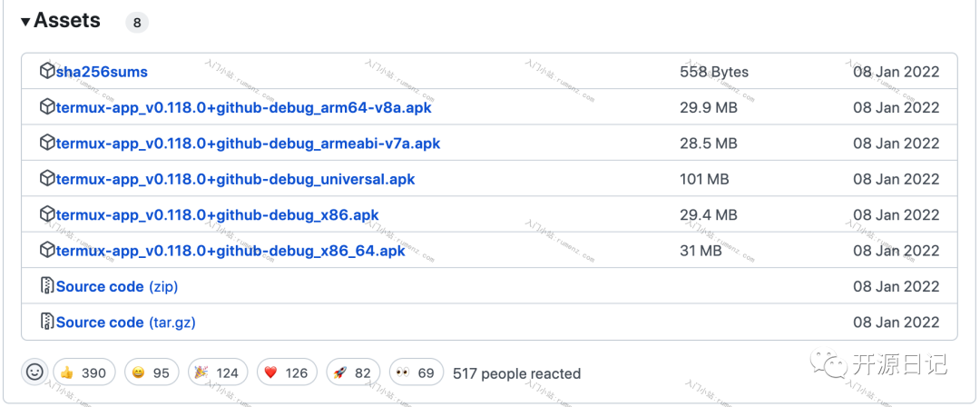Viewport: 980px width, 407px height.
Task: Click the zip file icon for Source code (zip)
Action: [x=47, y=286]
